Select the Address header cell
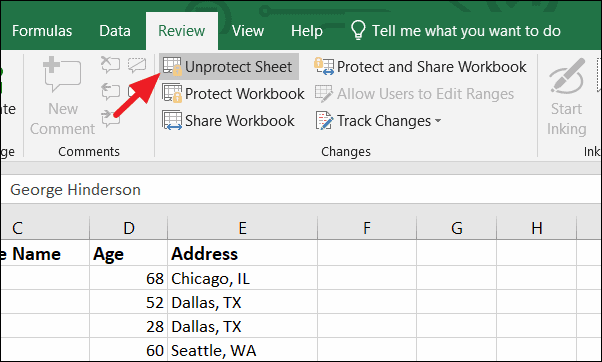This screenshot has height=362, width=602. pyautogui.click(x=242, y=254)
